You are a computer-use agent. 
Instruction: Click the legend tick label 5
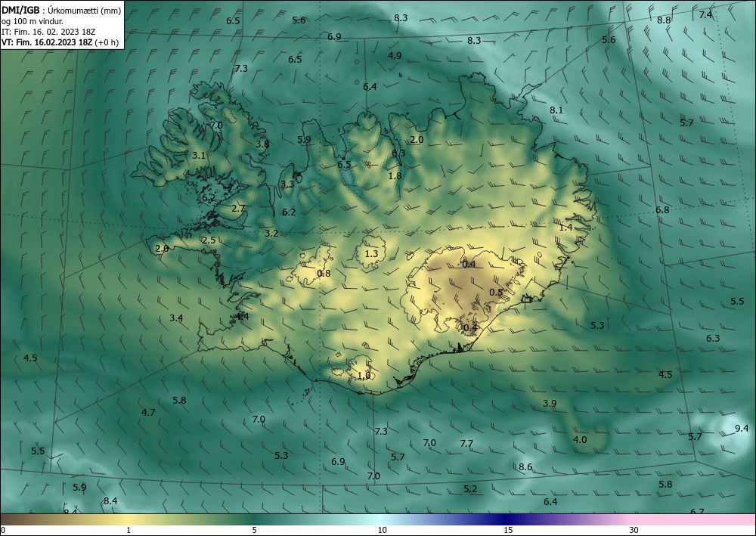[x=254, y=531]
